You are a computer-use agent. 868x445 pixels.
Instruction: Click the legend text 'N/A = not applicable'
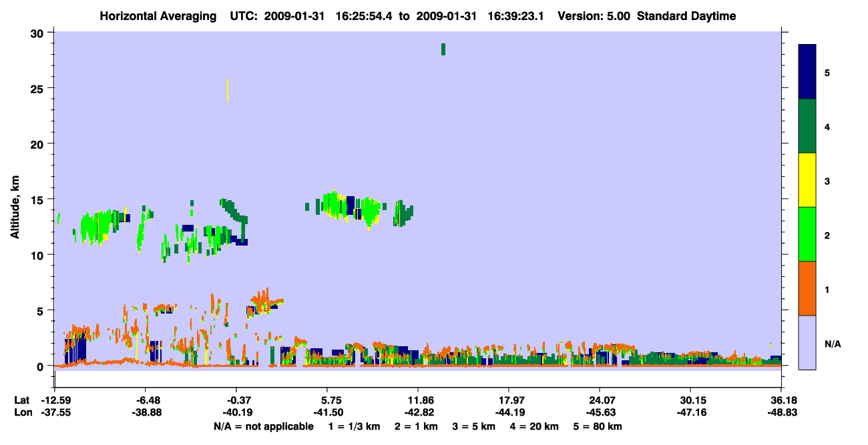pyautogui.click(x=263, y=426)
